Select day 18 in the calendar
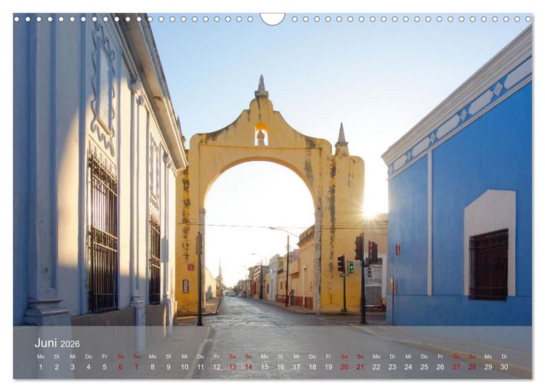This screenshot has width=545, height=392. (x=312, y=367)
